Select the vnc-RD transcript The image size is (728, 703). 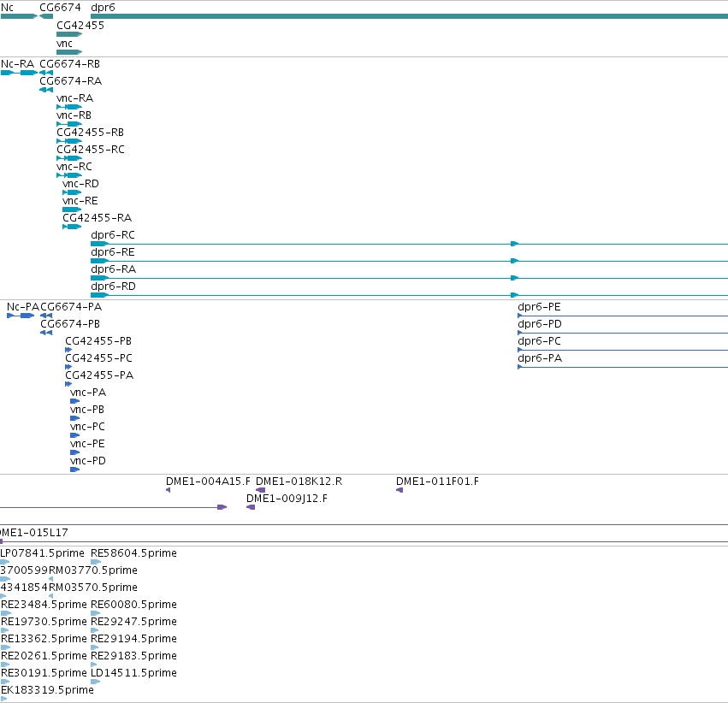(x=72, y=192)
